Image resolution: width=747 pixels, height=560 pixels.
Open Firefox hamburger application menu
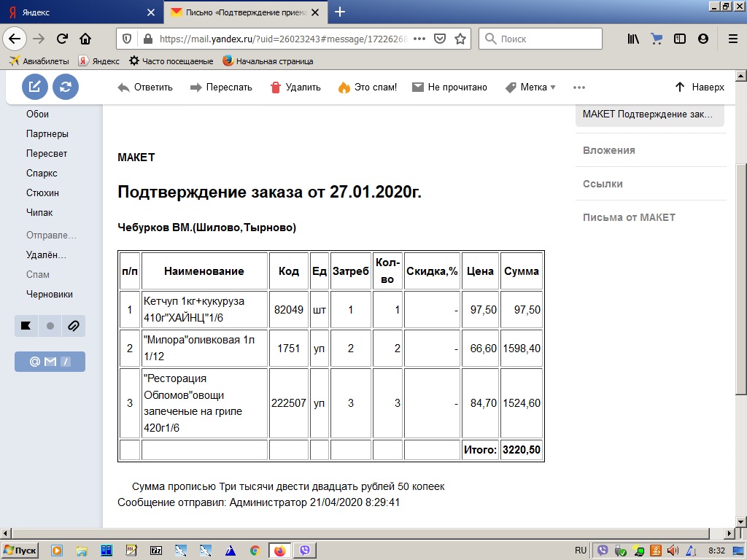(x=732, y=39)
